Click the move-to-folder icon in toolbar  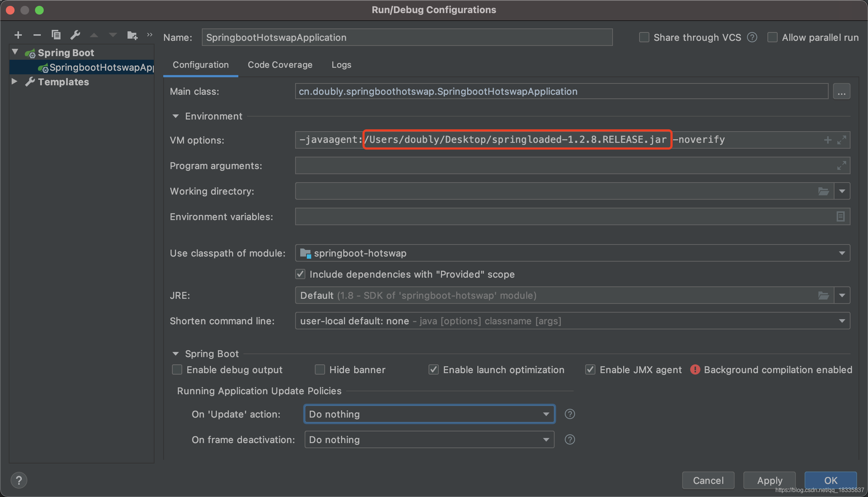(x=132, y=35)
